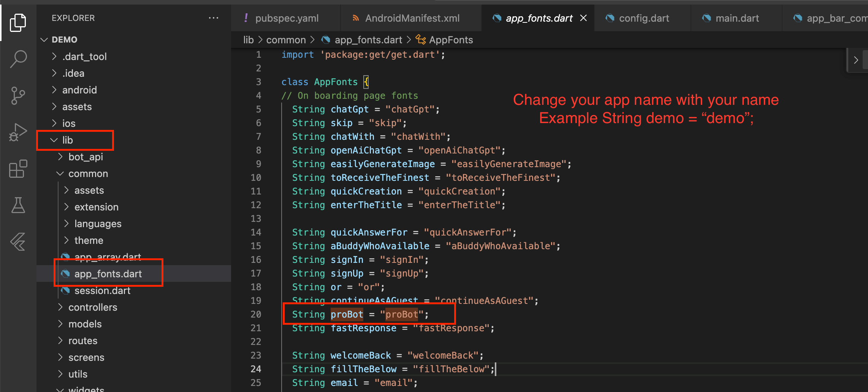Select the Testing flask icon
Screen dimensions: 868x392
click(18, 205)
